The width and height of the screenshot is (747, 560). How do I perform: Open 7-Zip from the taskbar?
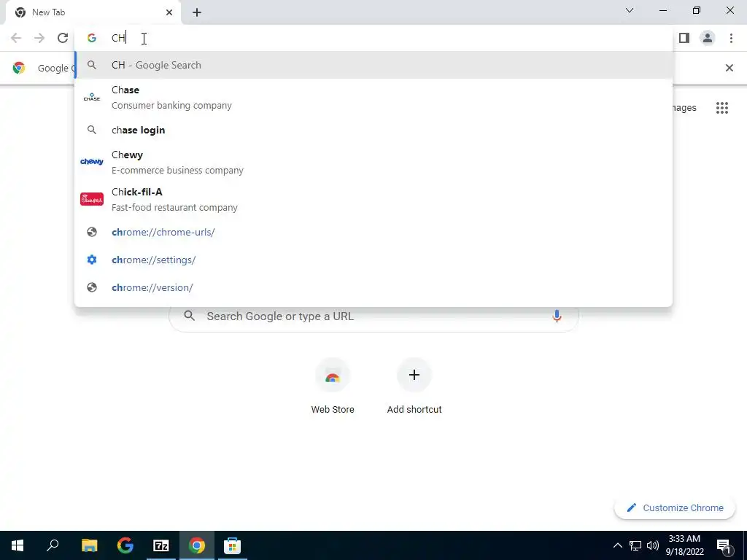(x=161, y=545)
